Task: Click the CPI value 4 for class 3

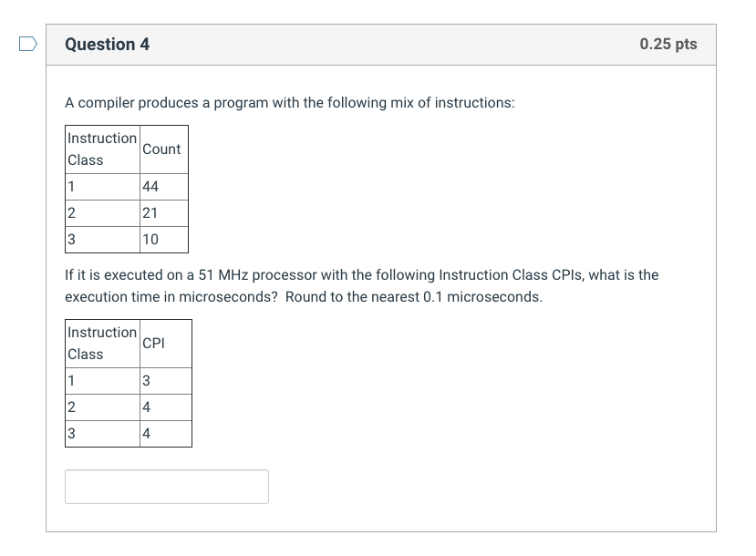Action: pos(166,434)
